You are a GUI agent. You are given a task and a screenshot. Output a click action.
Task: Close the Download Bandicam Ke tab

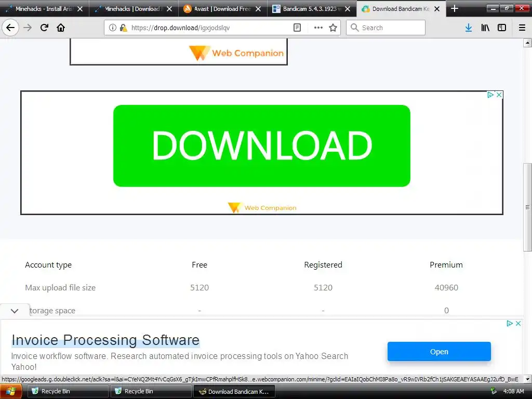pyautogui.click(x=437, y=9)
